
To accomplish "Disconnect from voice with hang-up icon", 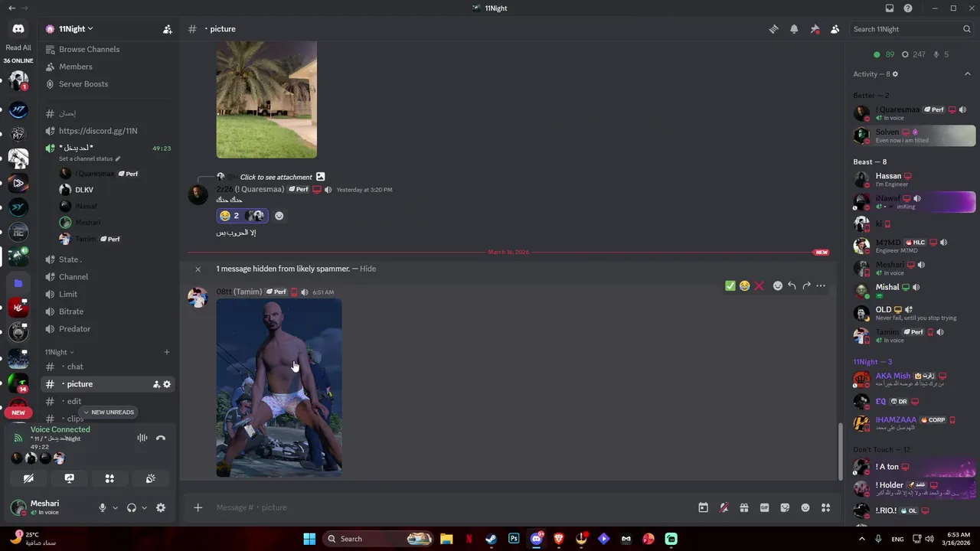I will coord(161,438).
